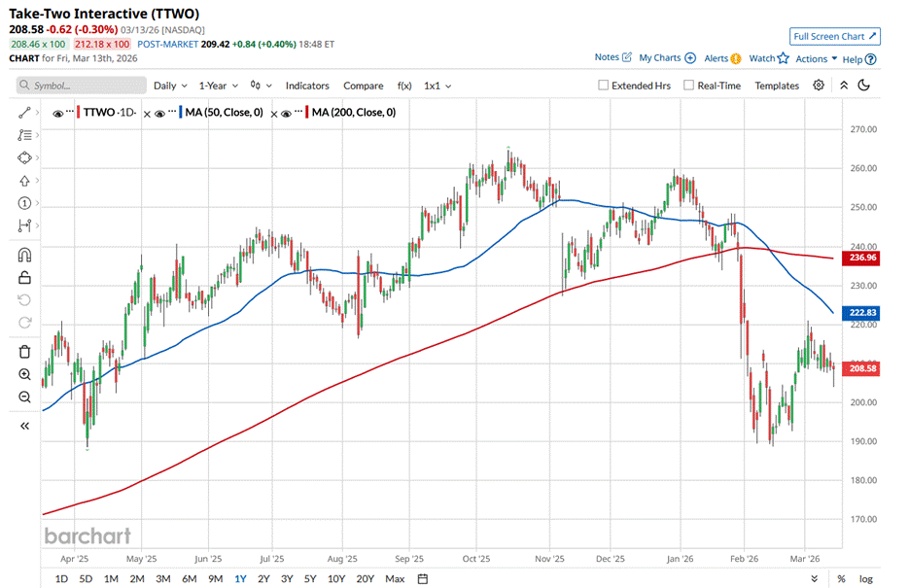
Task: Zoom out using the magnifier minus icon
Action: 24,397
